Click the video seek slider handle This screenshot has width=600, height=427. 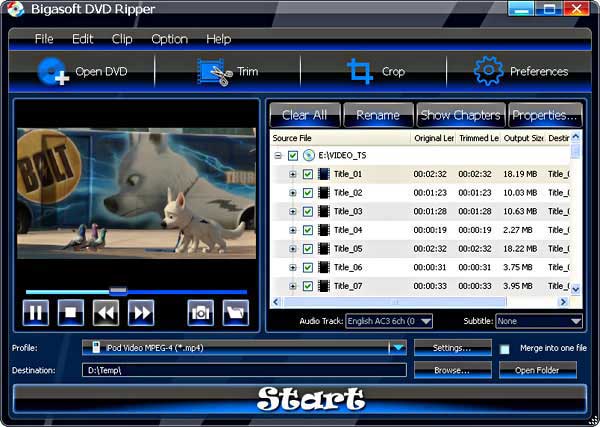[x=118, y=291]
